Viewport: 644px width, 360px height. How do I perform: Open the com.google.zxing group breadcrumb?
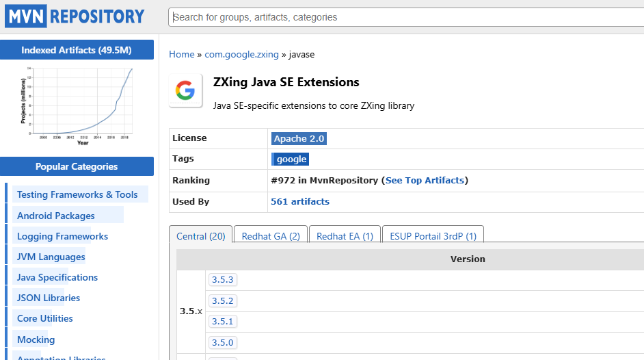pyautogui.click(x=241, y=54)
